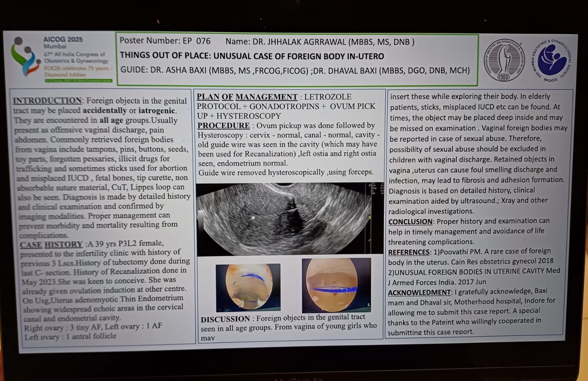Click the round FOGSI emblem
The image size is (588, 381).
click(x=504, y=60)
